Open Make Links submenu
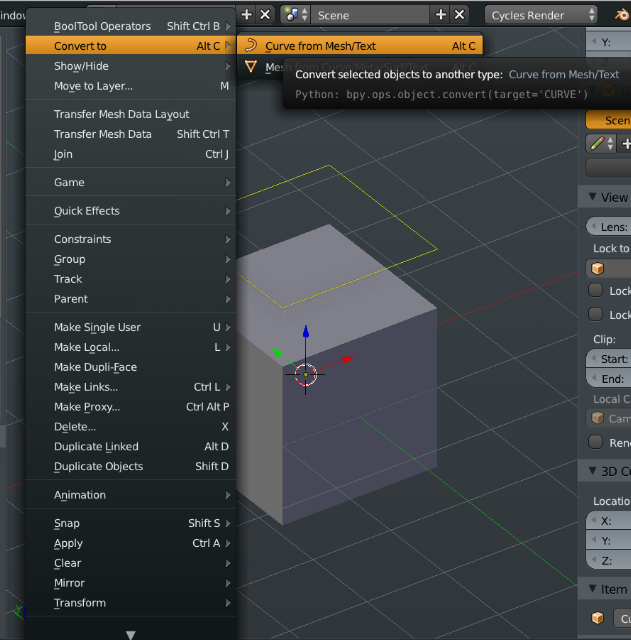The image size is (631, 640). [x=131, y=387]
